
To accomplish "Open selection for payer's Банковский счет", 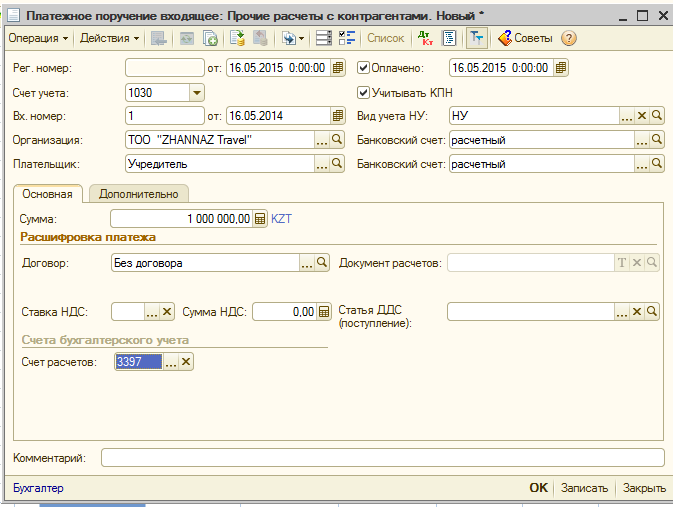I will (641, 164).
